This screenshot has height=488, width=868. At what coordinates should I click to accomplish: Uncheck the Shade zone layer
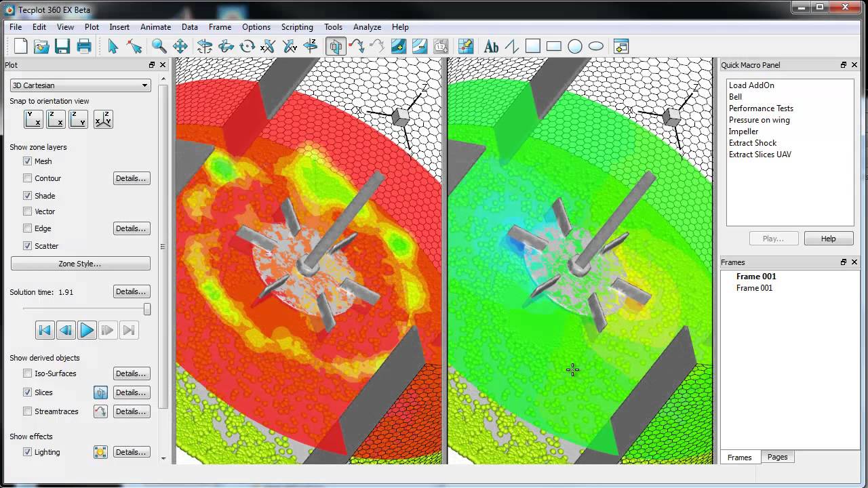27,196
